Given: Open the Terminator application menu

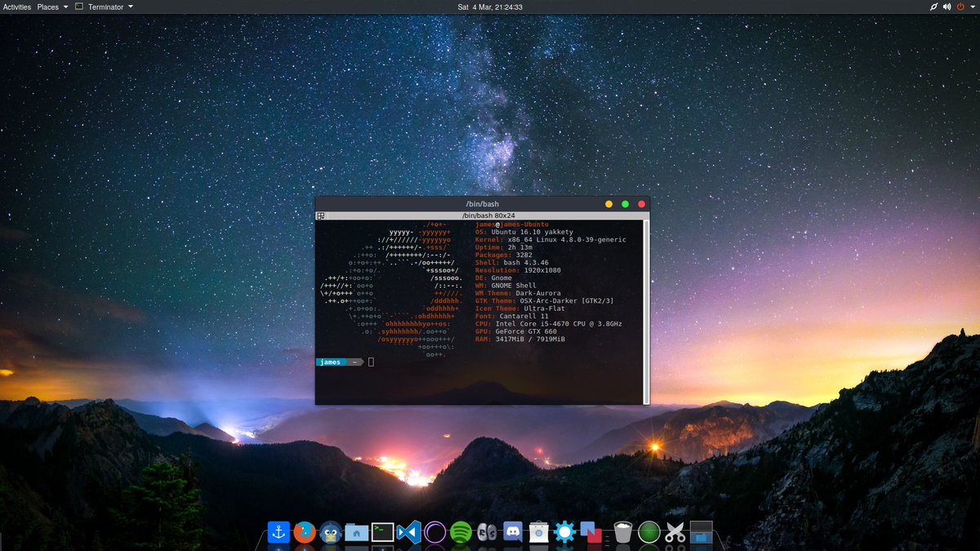Looking at the screenshot, I should [x=104, y=7].
